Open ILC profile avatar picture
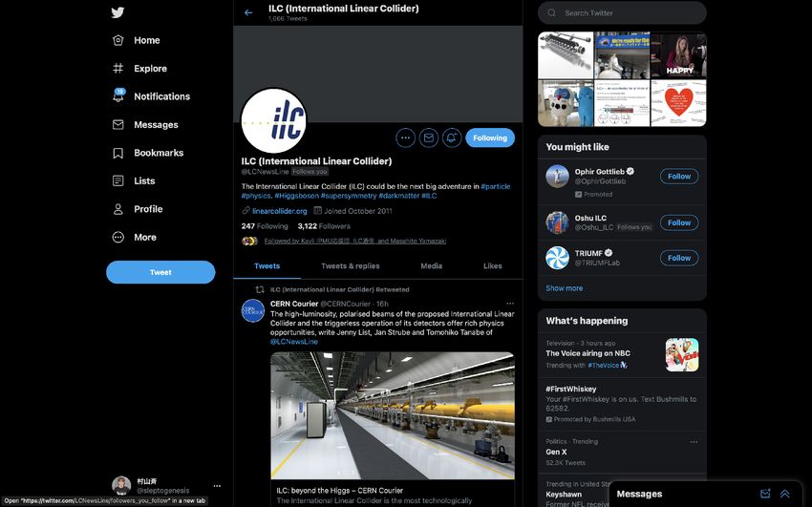The image size is (812, 507). point(274,120)
